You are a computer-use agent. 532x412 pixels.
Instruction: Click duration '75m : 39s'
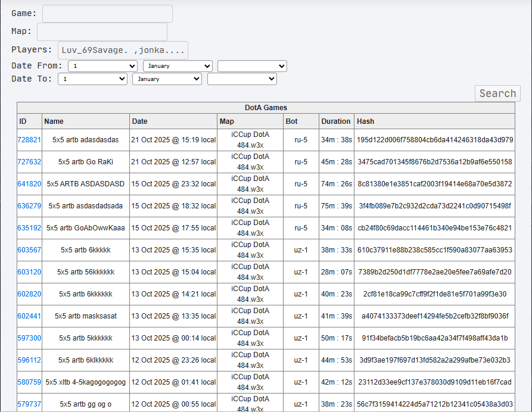337,206
